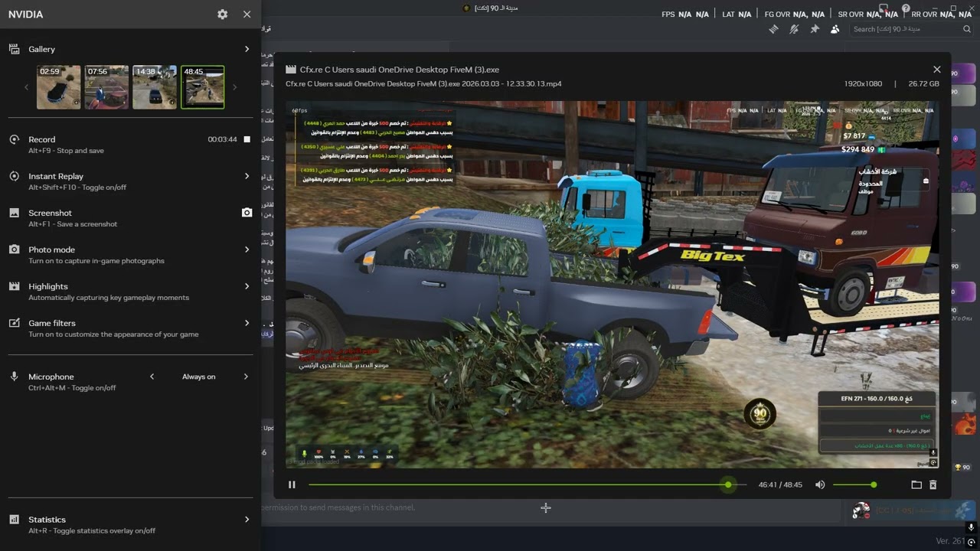Click the Highlights icon
Screen dimensions: 980x551
pos(14,286)
